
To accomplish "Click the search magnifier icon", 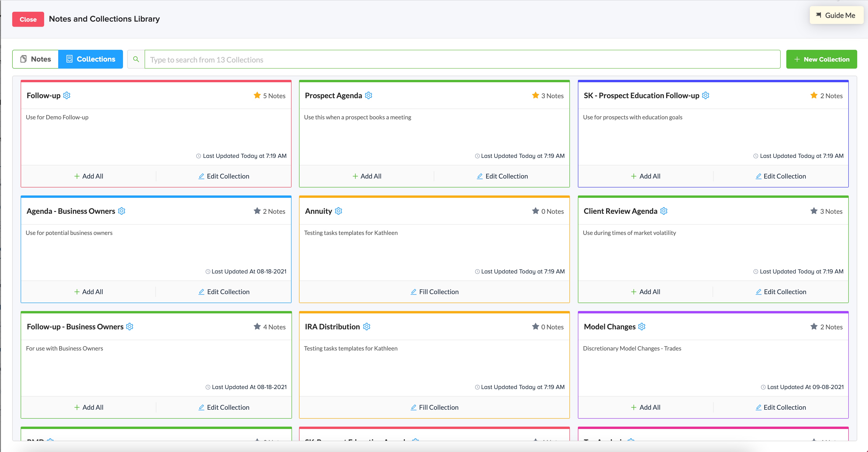I will [x=136, y=59].
